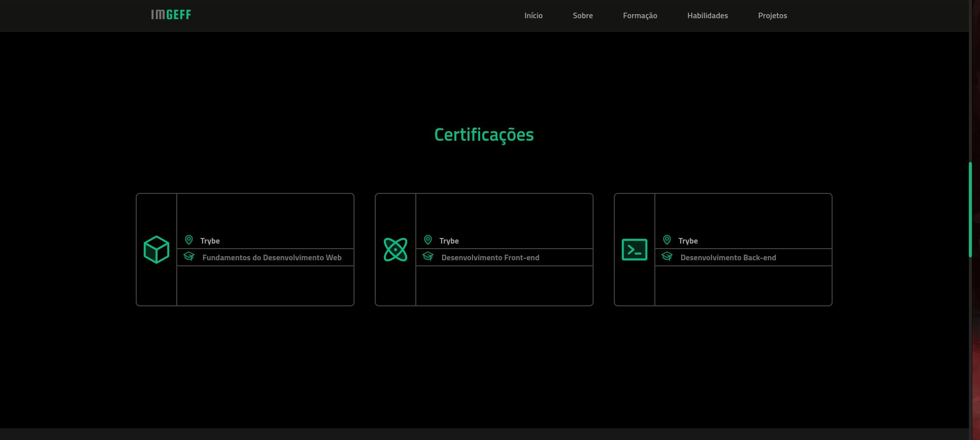The width and height of the screenshot is (980, 440).
Task: Click the atom icon on Front-end card
Action: coord(396,250)
